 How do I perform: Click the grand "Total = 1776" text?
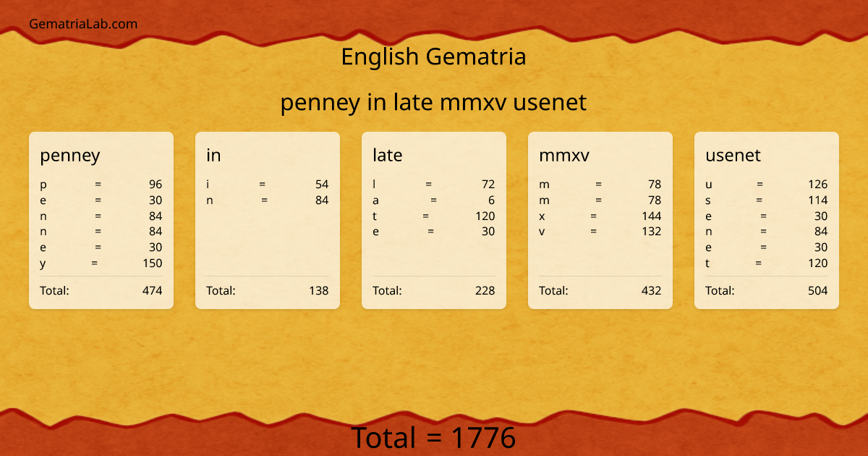pyautogui.click(x=433, y=438)
